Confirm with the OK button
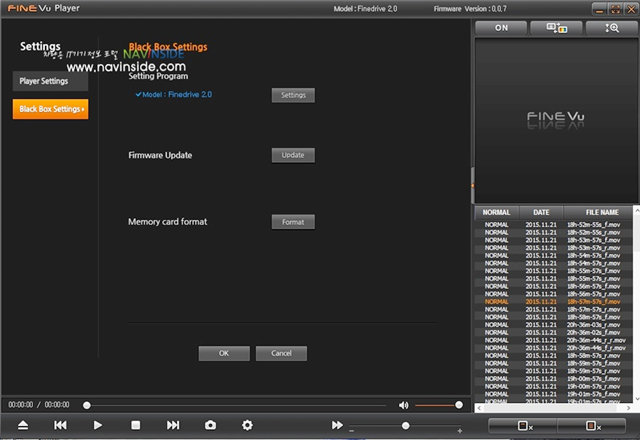Viewport: 640px width, 440px height. [x=224, y=353]
